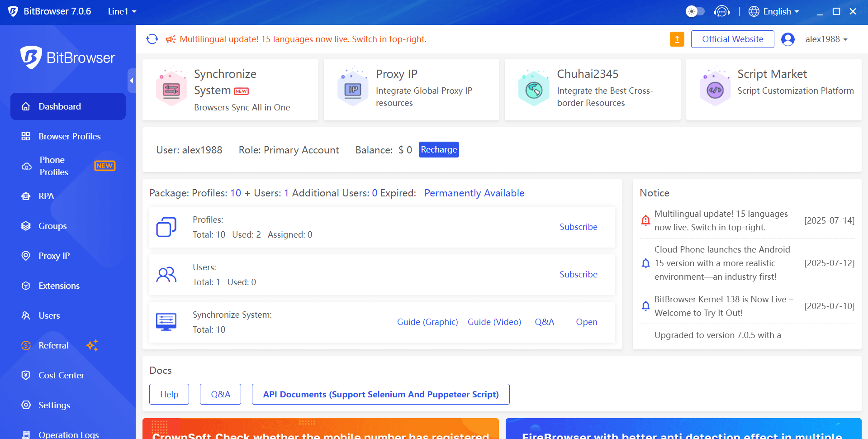Open Guide (Video) link

tap(494, 322)
